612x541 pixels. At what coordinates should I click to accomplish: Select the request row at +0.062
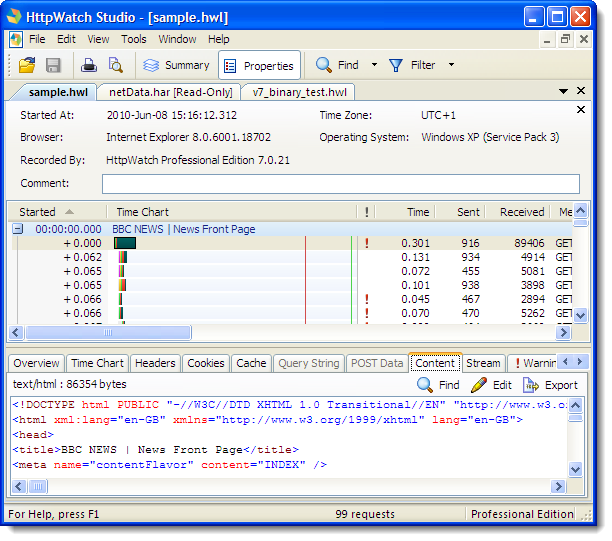coord(292,257)
